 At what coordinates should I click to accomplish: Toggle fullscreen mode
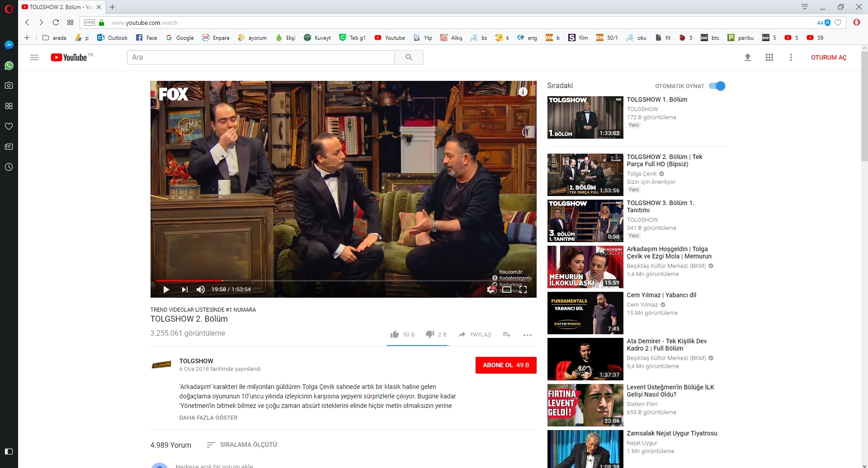coord(523,290)
